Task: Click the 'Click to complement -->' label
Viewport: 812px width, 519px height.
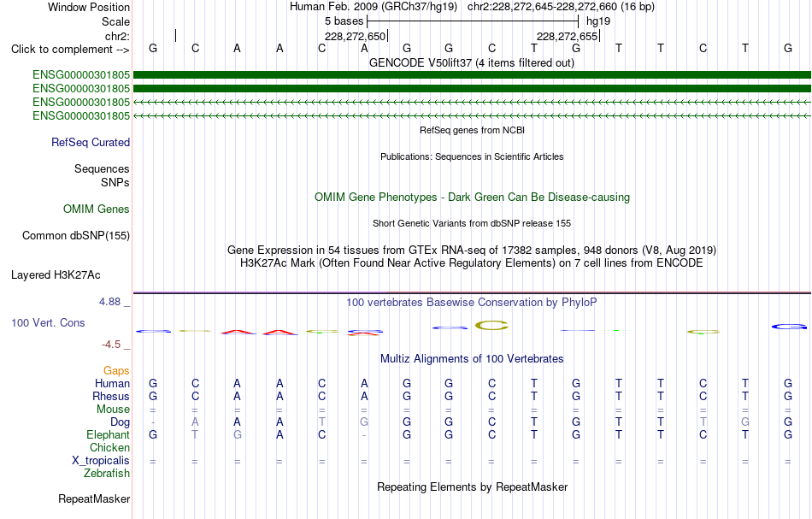Action: tap(70, 50)
